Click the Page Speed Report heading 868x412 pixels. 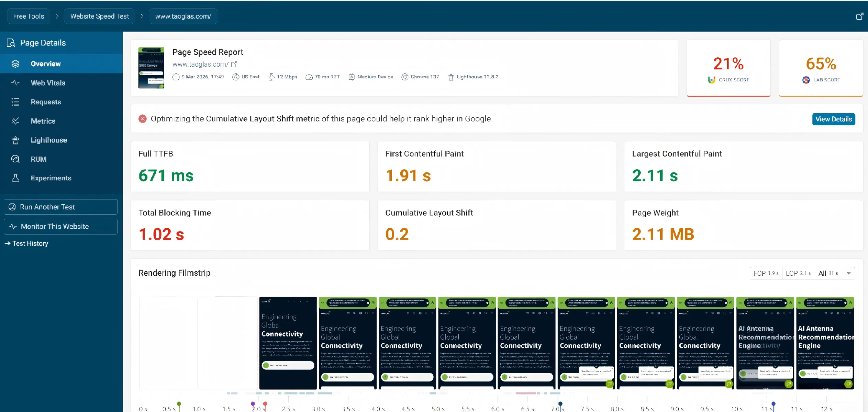pos(208,52)
